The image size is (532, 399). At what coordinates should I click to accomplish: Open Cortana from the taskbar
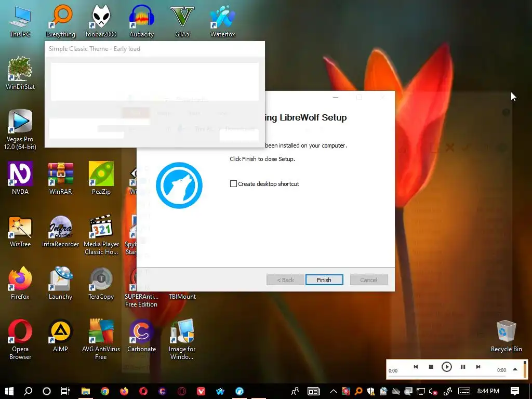pos(47,391)
